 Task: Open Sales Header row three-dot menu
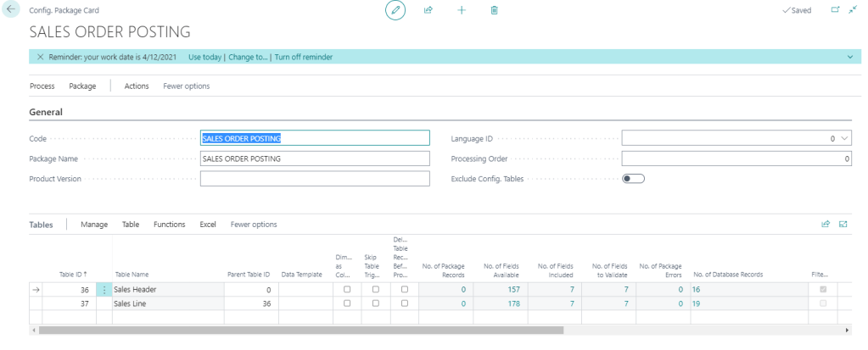104,290
